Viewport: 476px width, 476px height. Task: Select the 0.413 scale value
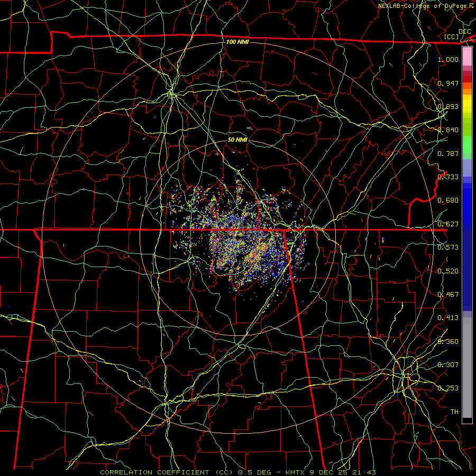pos(448,318)
